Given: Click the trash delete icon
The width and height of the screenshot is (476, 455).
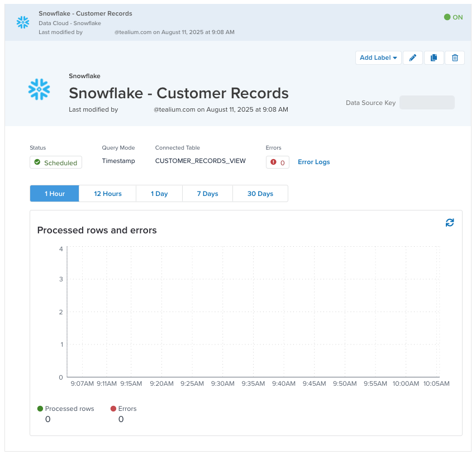Looking at the screenshot, I should click(x=455, y=58).
